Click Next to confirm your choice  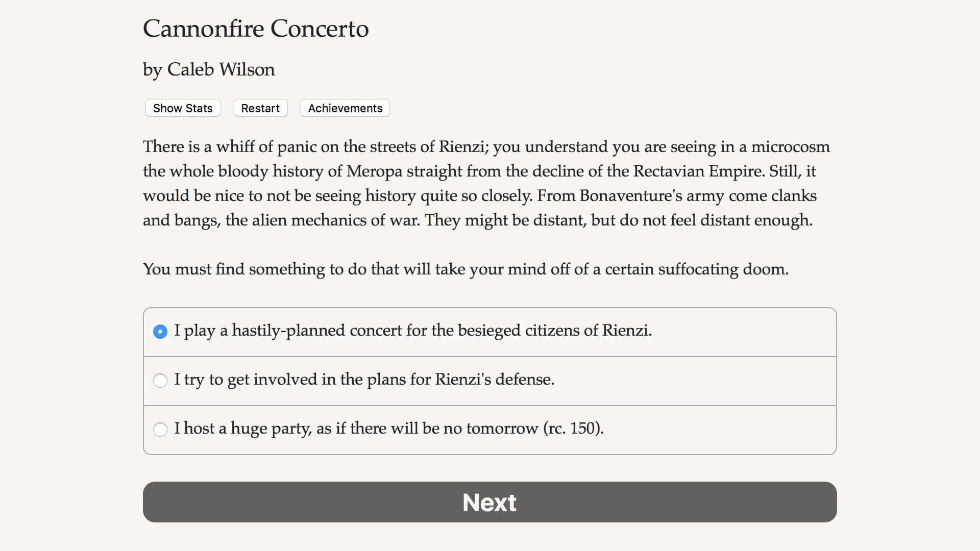pyautogui.click(x=489, y=502)
